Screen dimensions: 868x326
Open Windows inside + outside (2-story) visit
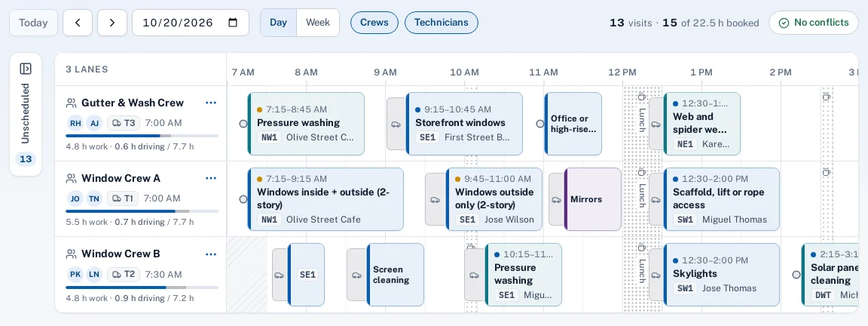pyautogui.click(x=325, y=199)
